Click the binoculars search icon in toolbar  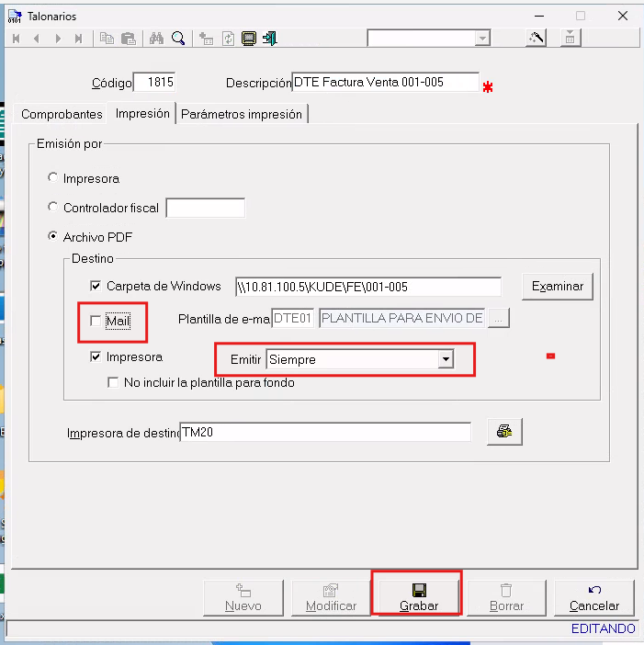156,39
